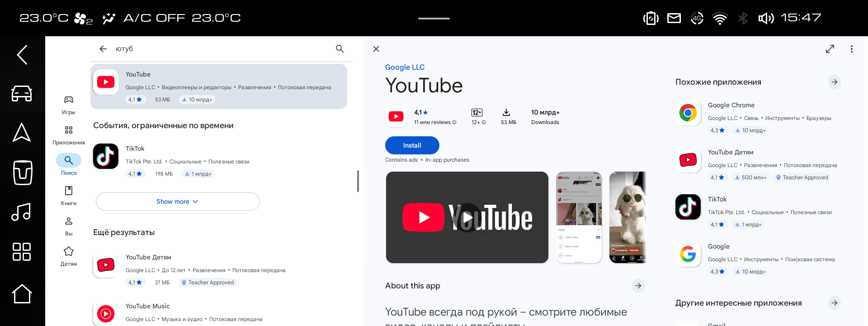The height and width of the screenshot is (326, 868).
Task: Switch to the Приложения tab
Action: pyautogui.click(x=69, y=135)
